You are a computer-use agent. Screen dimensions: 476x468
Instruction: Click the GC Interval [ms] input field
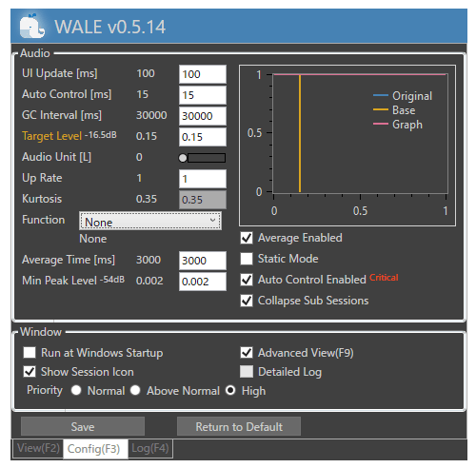tap(203, 116)
